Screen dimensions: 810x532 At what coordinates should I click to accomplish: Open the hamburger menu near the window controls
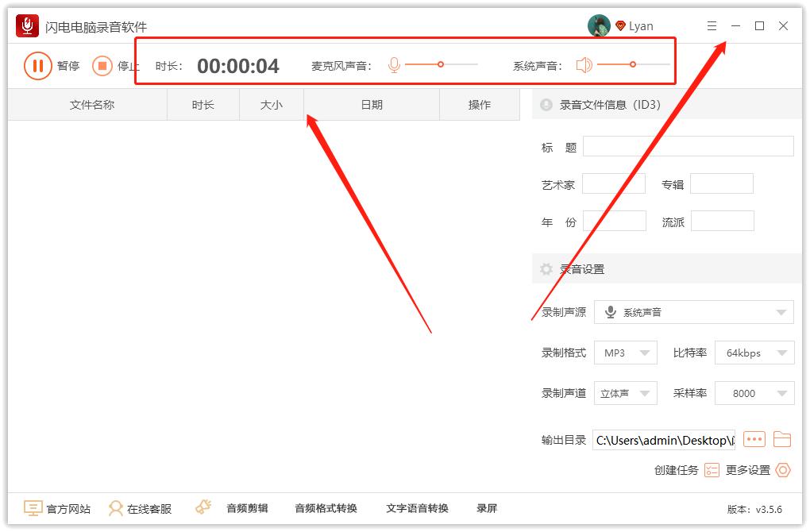pos(712,25)
